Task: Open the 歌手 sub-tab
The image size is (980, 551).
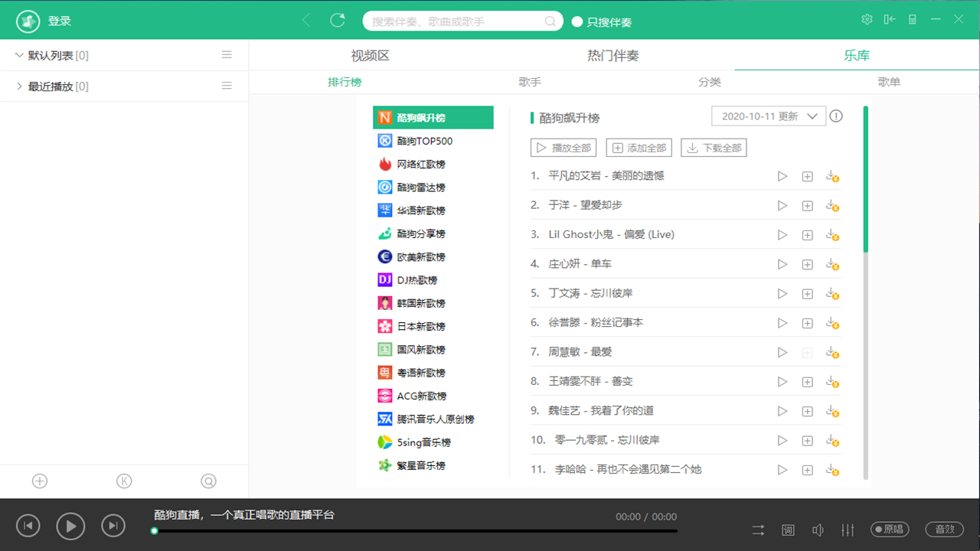Action: tap(529, 81)
